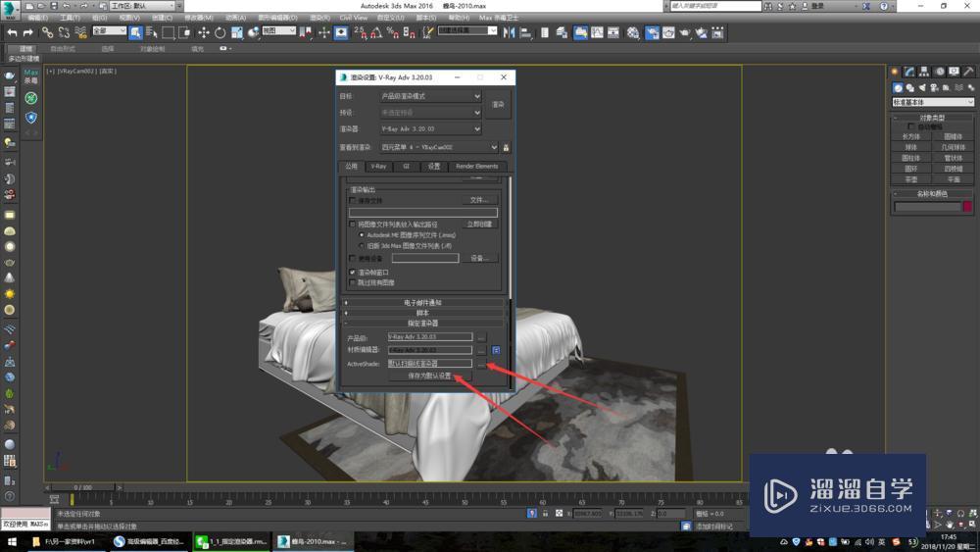
Task: Open the 标准基本体 object category dropdown
Action: tap(933, 102)
